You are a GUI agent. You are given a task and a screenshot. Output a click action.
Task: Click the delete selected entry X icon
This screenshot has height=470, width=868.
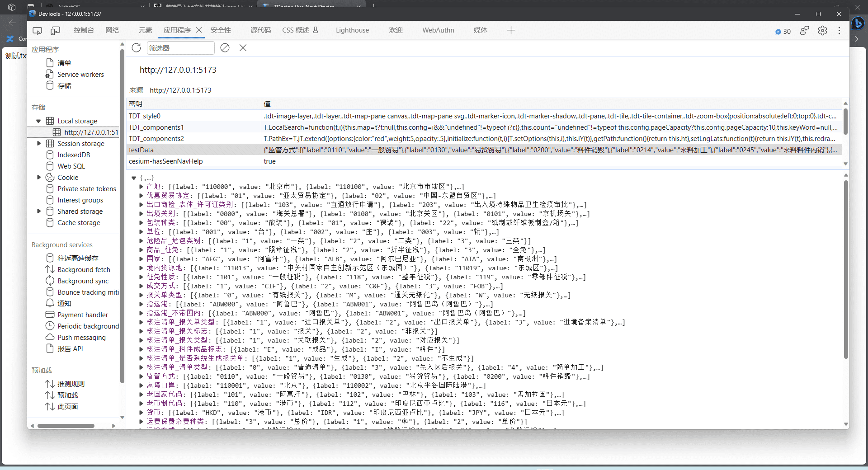tap(243, 48)
